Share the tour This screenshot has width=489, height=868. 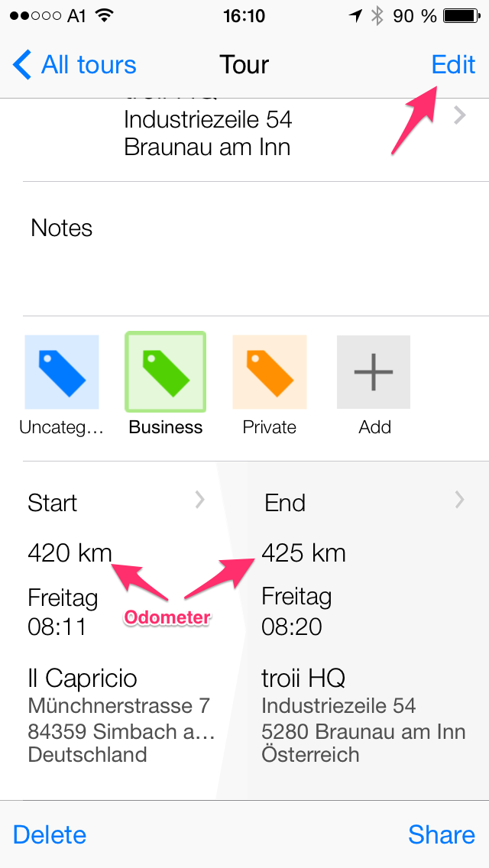442,834
